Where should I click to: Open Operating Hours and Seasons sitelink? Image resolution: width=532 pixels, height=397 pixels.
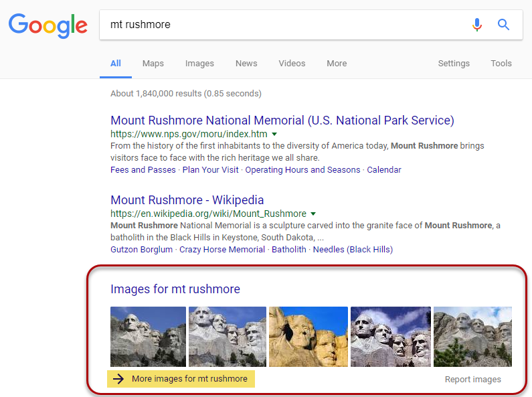click(302, 169)
